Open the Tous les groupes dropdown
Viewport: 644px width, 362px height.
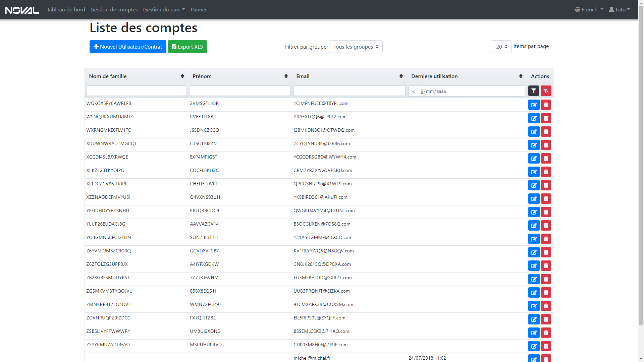(356, 47)
